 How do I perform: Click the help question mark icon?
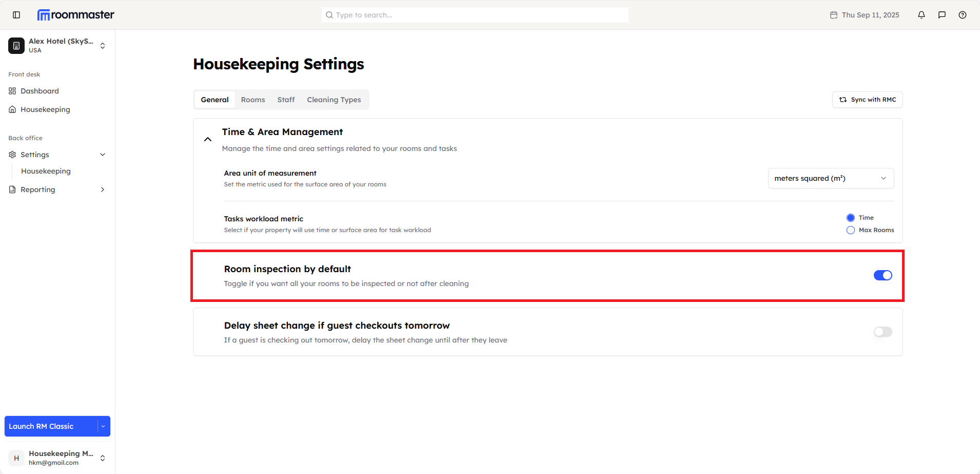(x=963, y=15)
